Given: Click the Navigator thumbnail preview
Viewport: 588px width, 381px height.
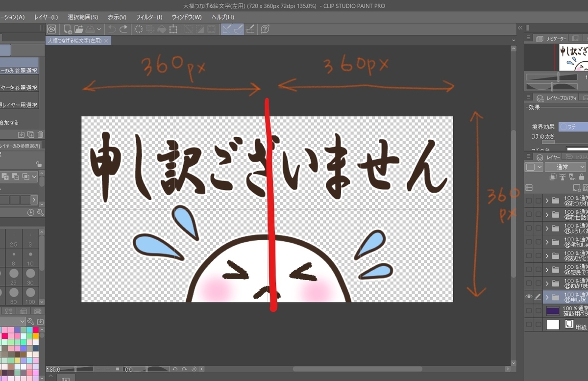Looking at the screenshot, I should [574, 57].
